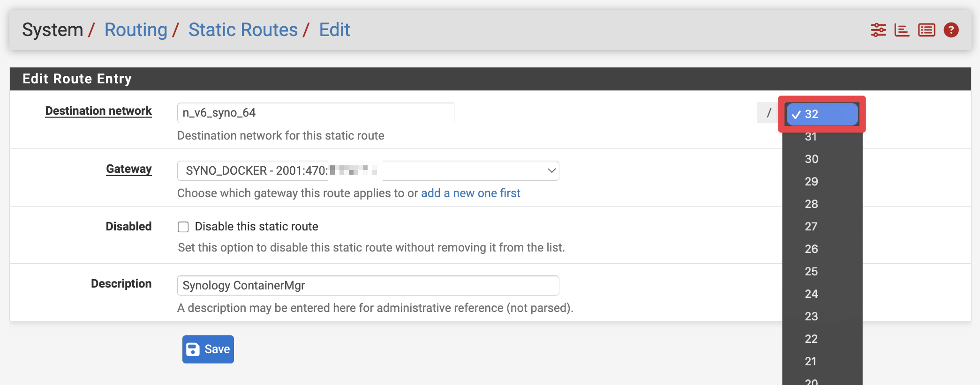Viewport: 980px width, 385px height.
Task: Follow the add a new one first link
Action: click(x=470, y=193)
